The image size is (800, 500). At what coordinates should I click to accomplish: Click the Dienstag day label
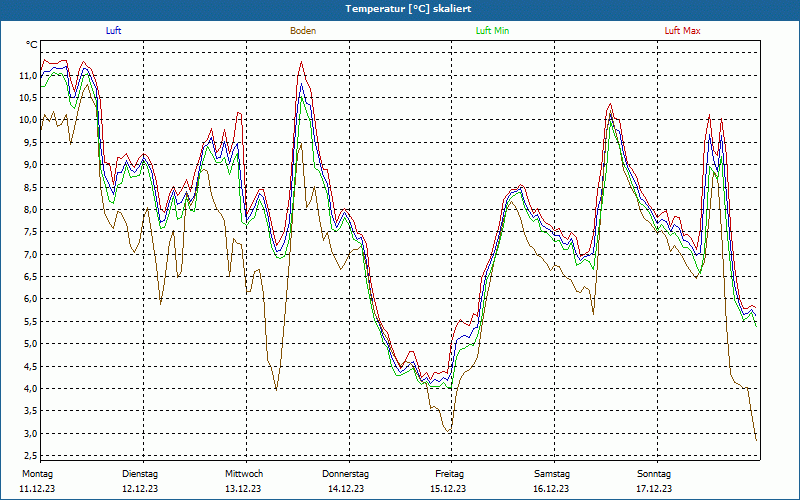click(x=140, y=474)
